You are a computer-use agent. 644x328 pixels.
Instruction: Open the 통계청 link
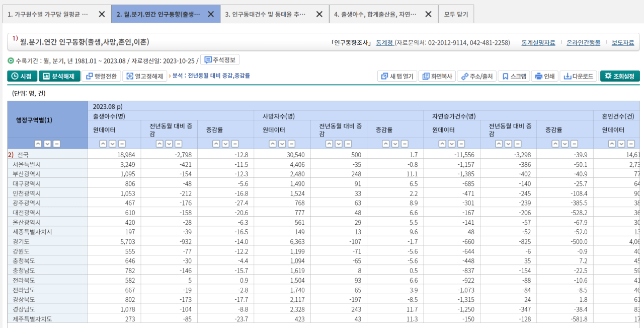[x=384, y=43]
